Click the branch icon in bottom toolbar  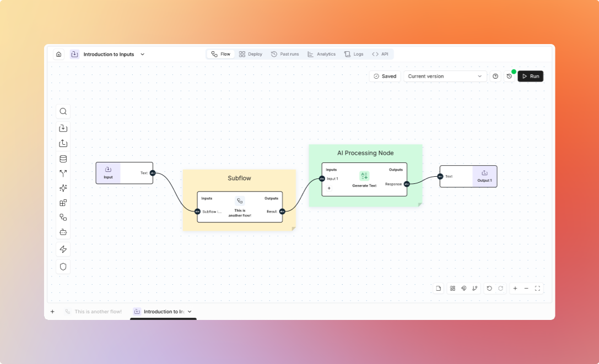[x=475, y=289]
